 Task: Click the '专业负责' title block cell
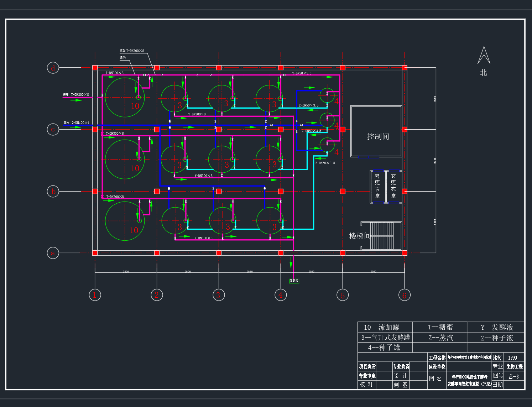pyautogui.click(x=401, y=366)
